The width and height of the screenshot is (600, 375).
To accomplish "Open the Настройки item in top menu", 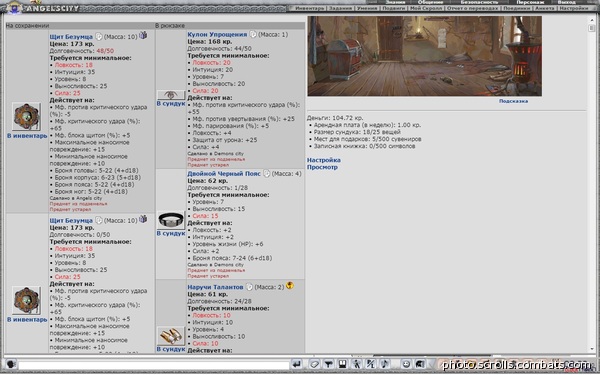I will (574, 8).
